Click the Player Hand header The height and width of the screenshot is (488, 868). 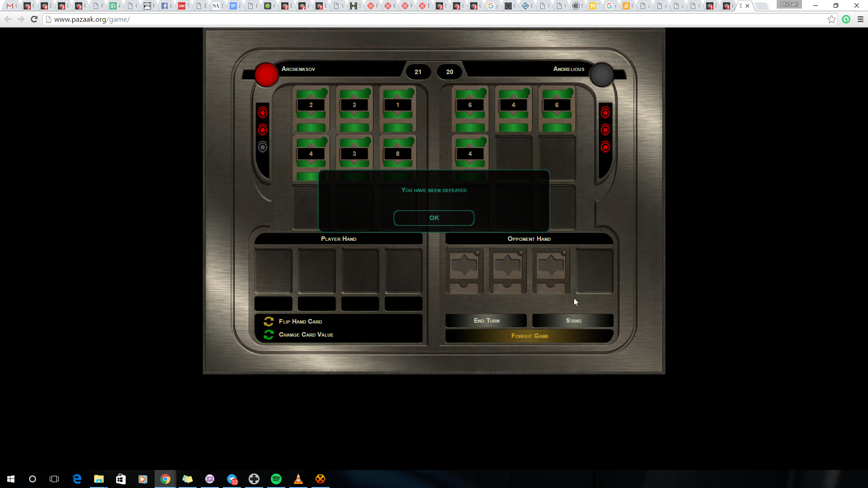[x=339, y=239]
